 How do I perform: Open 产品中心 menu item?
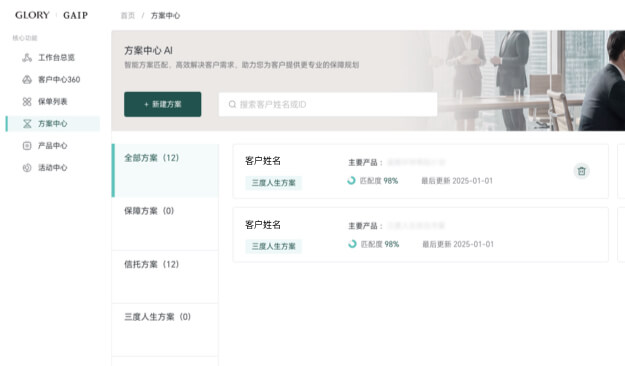tap(53, 146)
